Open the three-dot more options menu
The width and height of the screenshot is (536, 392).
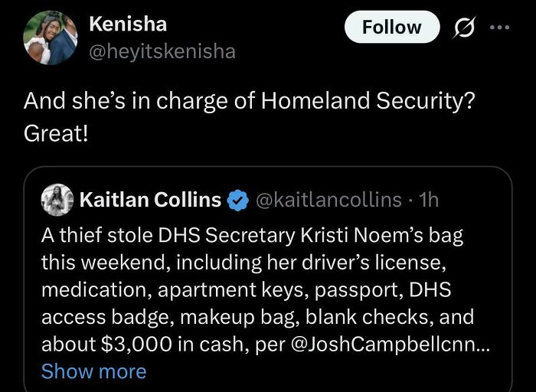click(499, 28)
